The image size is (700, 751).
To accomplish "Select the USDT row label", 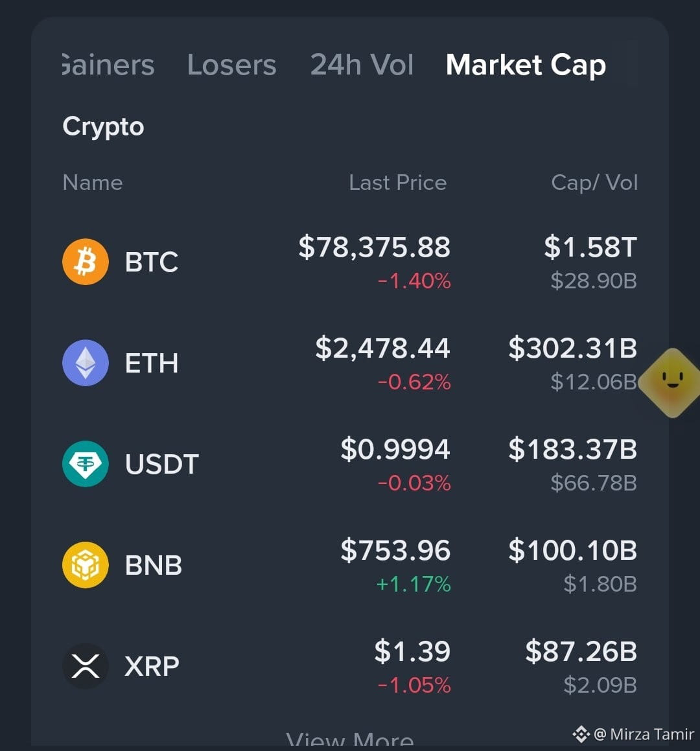I will tap(161, 464).
